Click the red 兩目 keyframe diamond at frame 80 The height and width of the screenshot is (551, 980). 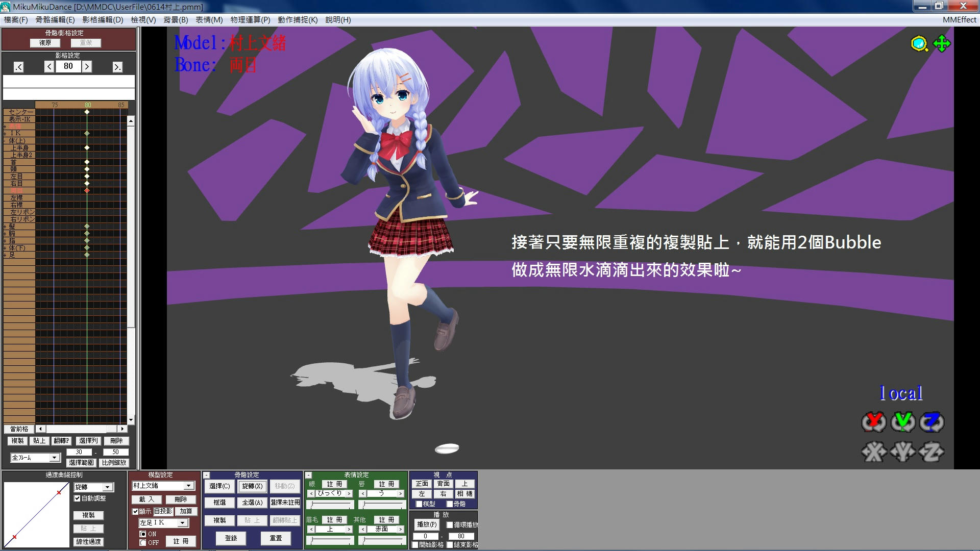pos(87,190)
